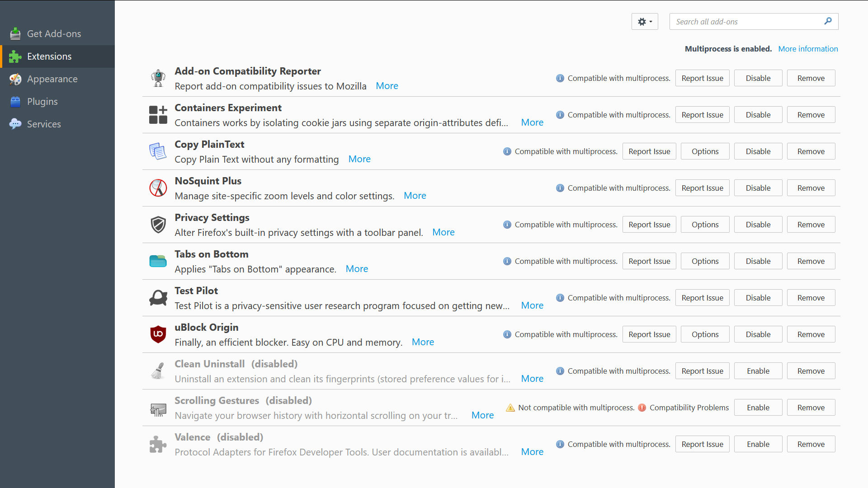
Task: Open the multiprocess More information link
Action: 807,49
